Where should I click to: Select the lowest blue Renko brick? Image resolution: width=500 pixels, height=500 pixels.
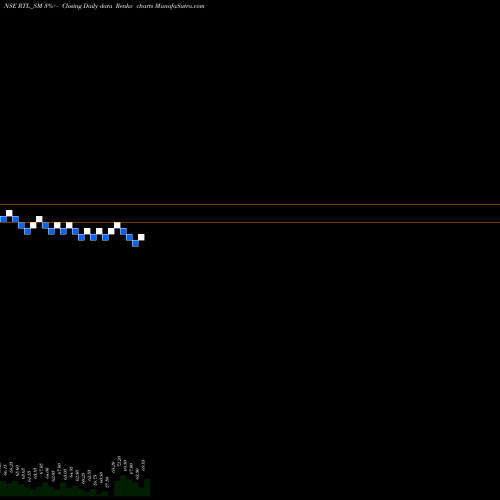click(135, 243)
